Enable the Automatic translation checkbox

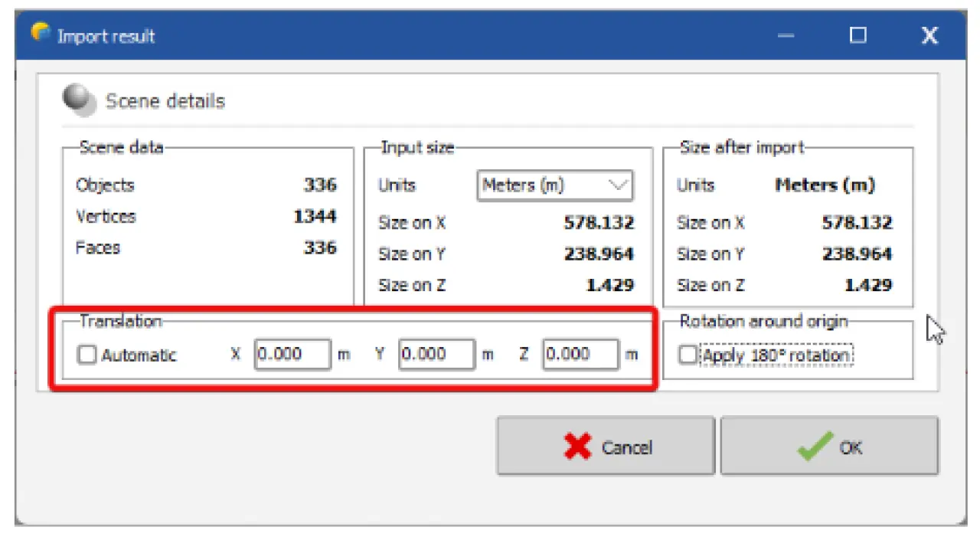(x=87, y=355)
